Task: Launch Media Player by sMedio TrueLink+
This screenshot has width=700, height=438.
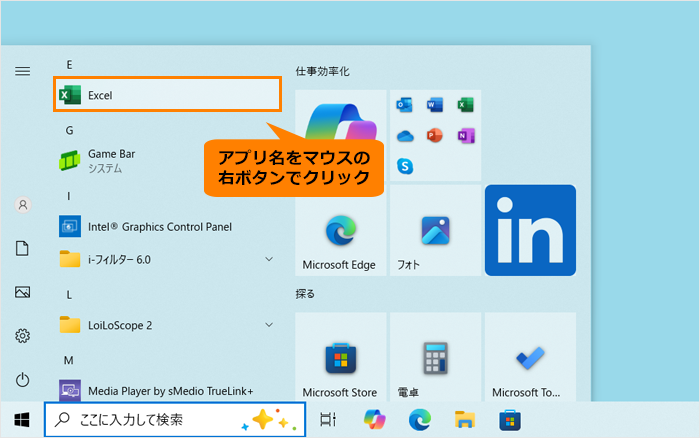Action: click(x=167, y=391)
